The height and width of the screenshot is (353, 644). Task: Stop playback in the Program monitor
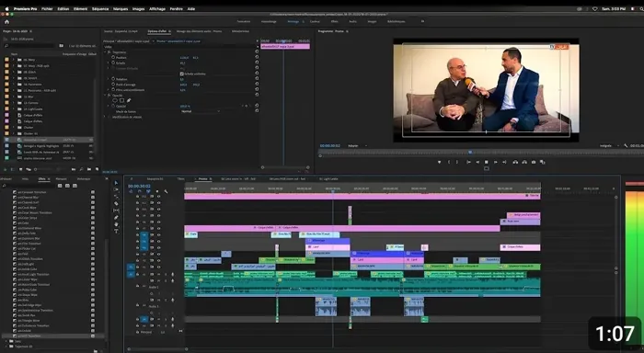(487, 162)
